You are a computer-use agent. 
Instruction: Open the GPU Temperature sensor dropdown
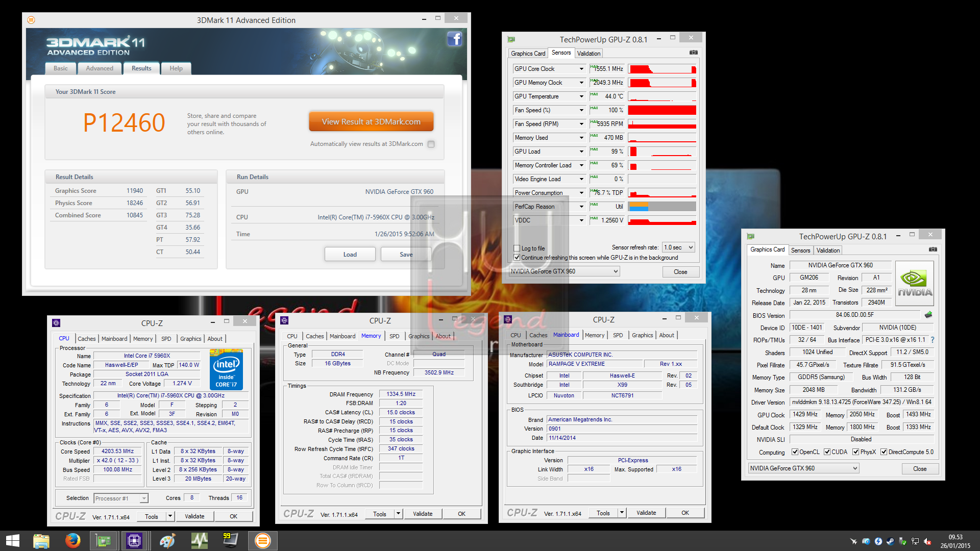click(x=581, y=96)
